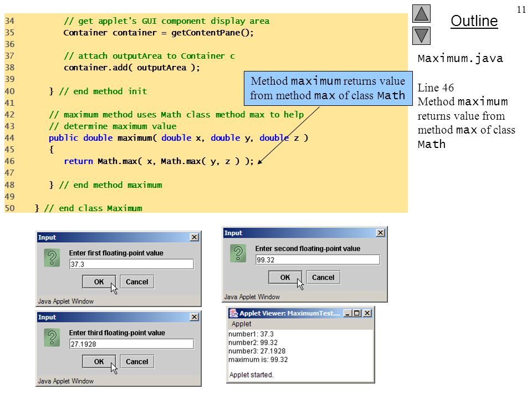Image resolution: width=532 pixels, height=399 pixels.
Task: Click the comment "// determine maximum value"
Action: [x=112, y=126]
